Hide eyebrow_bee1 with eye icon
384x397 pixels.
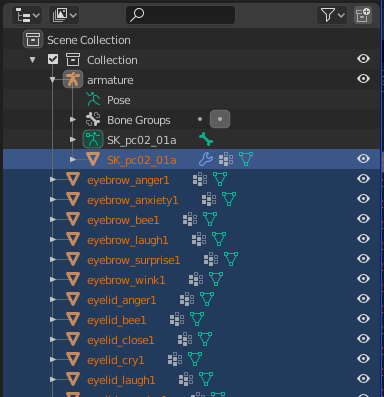[363, 219]
